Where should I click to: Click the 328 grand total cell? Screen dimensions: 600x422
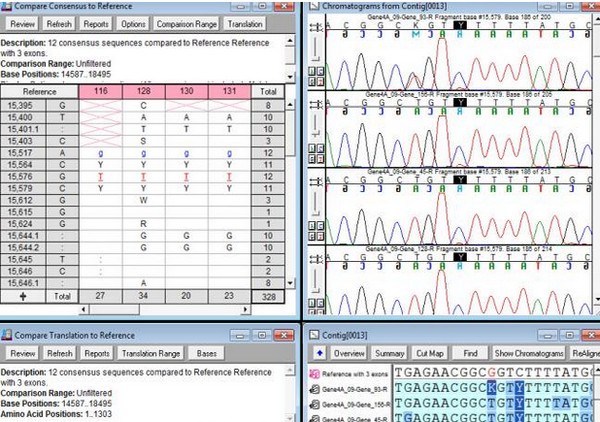268,297
